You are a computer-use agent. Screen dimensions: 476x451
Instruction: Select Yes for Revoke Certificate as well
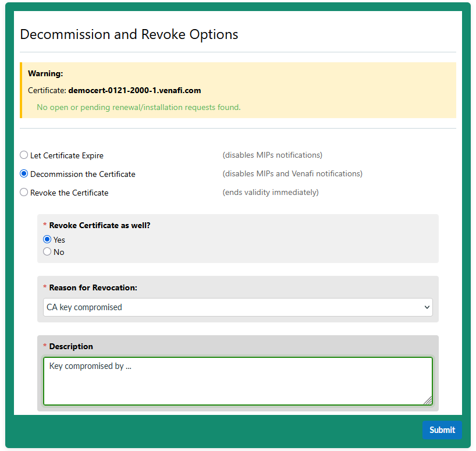click(x=47, y=239)
